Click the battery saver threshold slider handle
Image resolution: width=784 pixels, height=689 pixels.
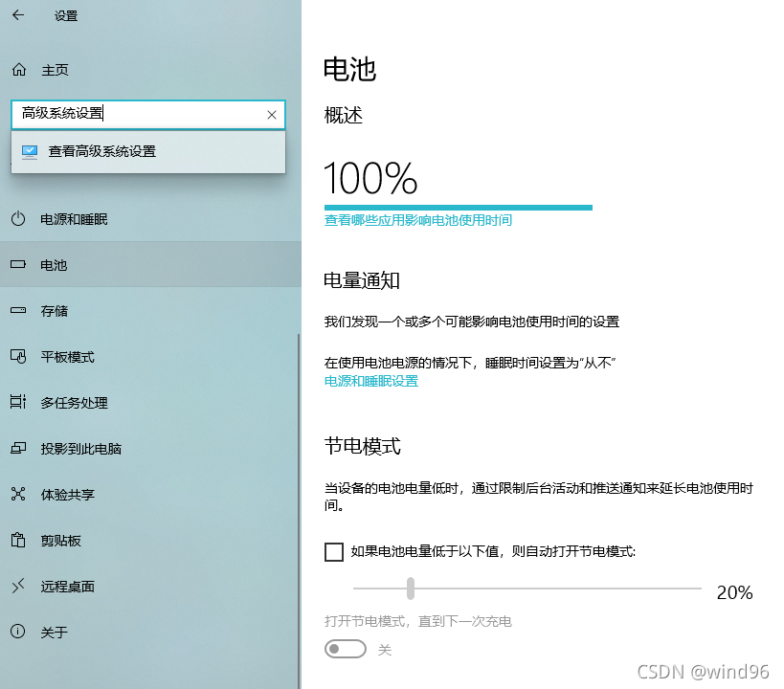[x=411, y=589]
